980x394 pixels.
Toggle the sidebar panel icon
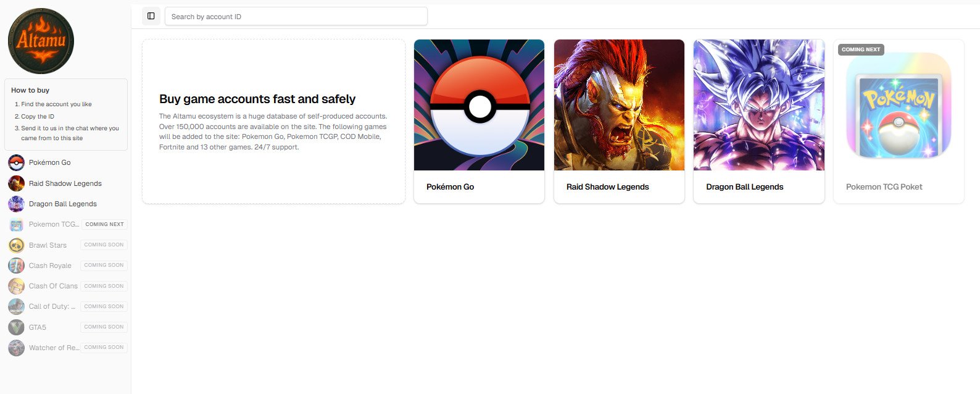tap(151, 16)
